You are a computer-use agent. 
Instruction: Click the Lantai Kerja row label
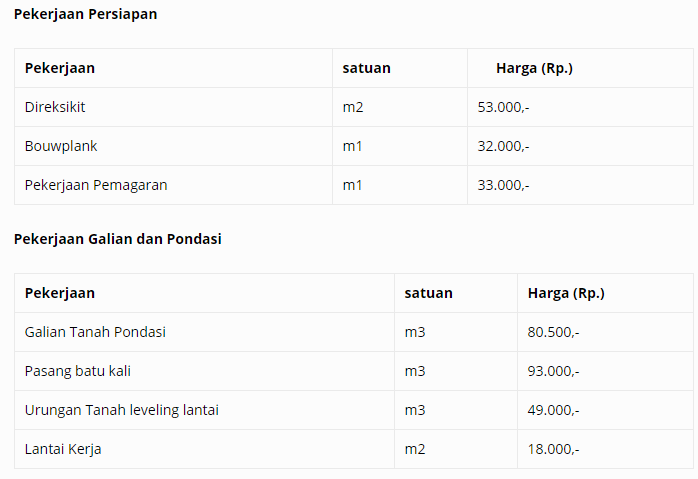63,449
